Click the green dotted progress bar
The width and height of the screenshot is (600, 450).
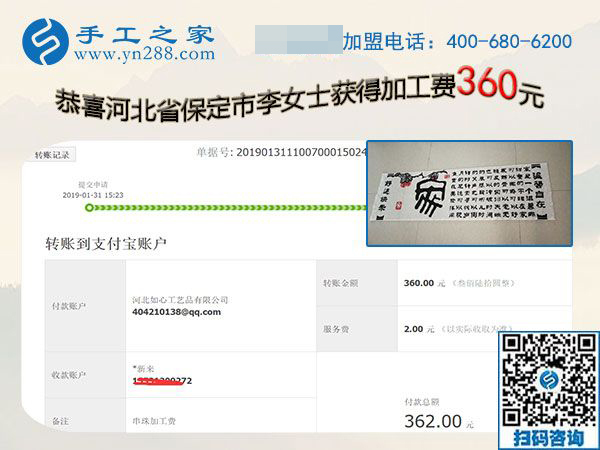pyautogui.click(x=226, y=208)
